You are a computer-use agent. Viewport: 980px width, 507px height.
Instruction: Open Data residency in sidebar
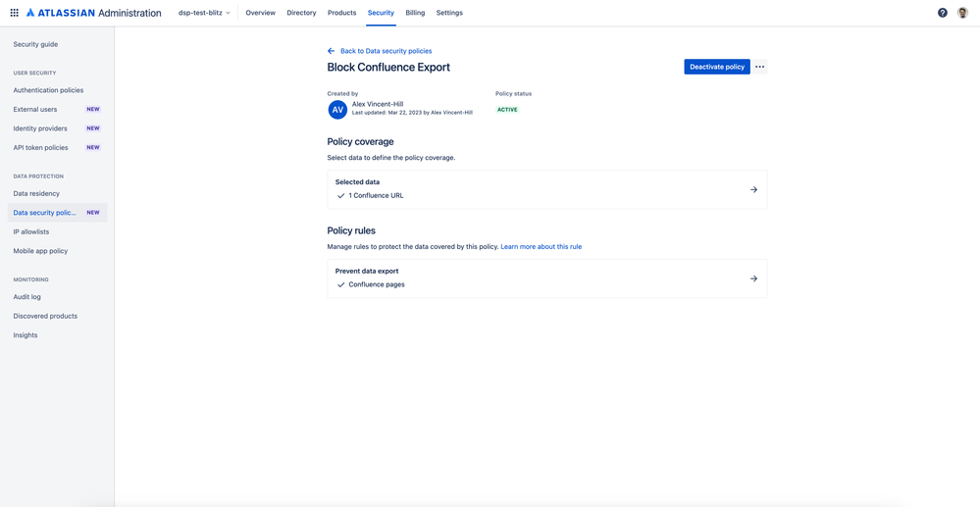pyautogui.click(x=36, y=194)
